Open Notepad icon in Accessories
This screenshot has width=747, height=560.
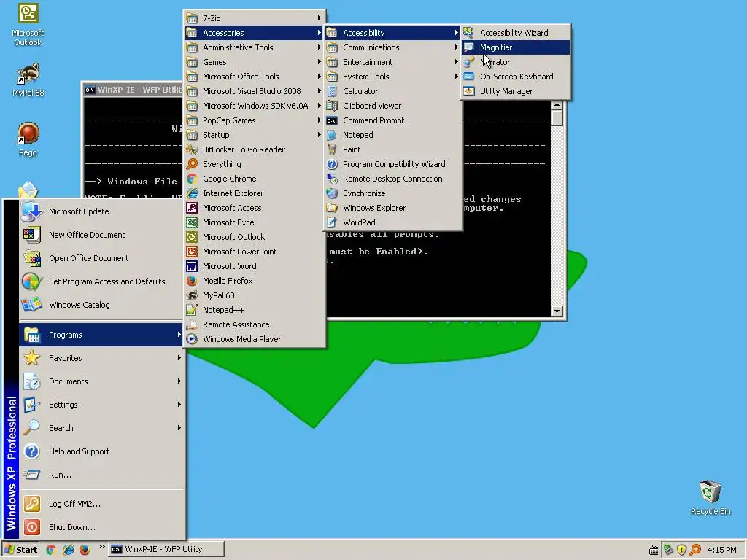(x=332, y=135)
